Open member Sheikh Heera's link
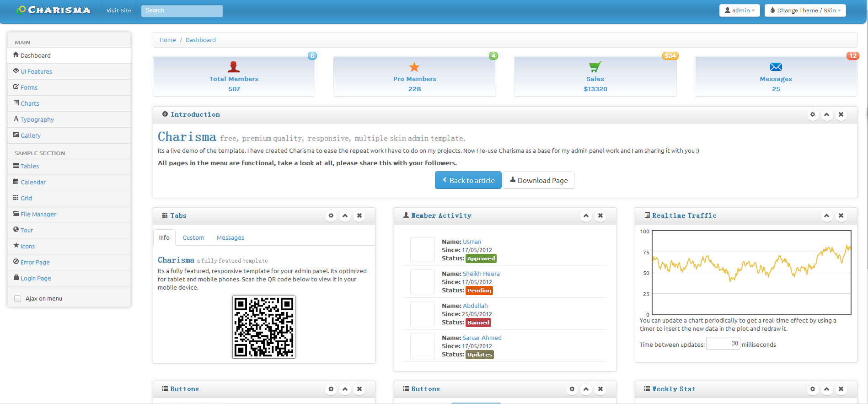 (x=481, y=274)
